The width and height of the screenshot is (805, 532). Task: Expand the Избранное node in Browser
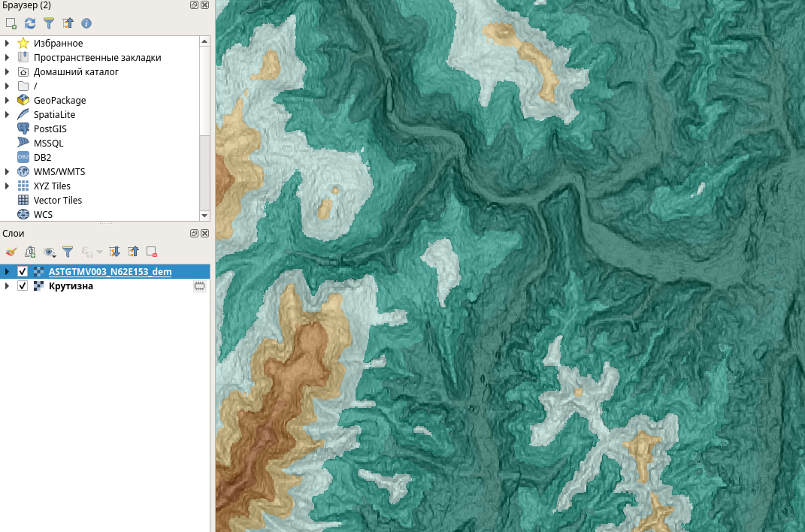pyautogui.click(x=7, y=44)
